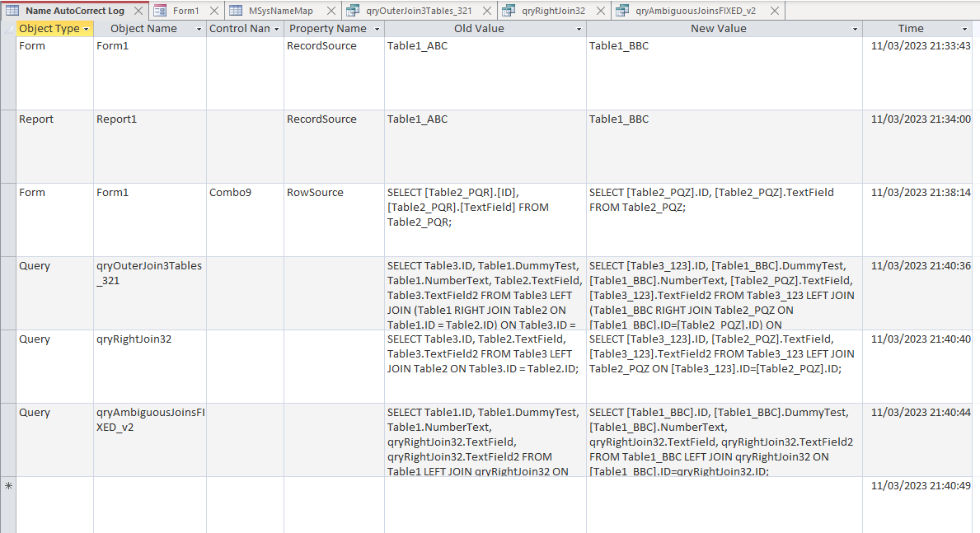Open the New Value column filter dropdown
This screenshot has width=980, height=533.
[x=855, y=30]
